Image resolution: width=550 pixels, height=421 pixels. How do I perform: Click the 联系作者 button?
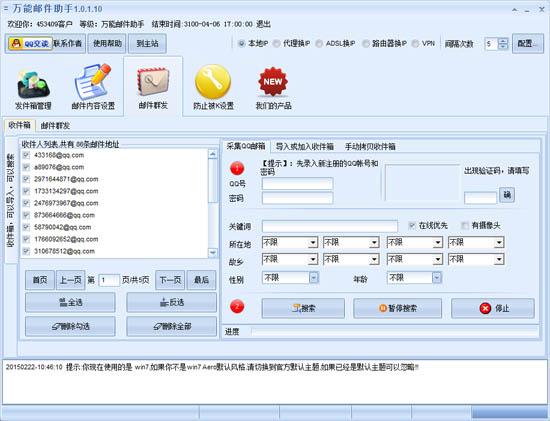[68, 44]
